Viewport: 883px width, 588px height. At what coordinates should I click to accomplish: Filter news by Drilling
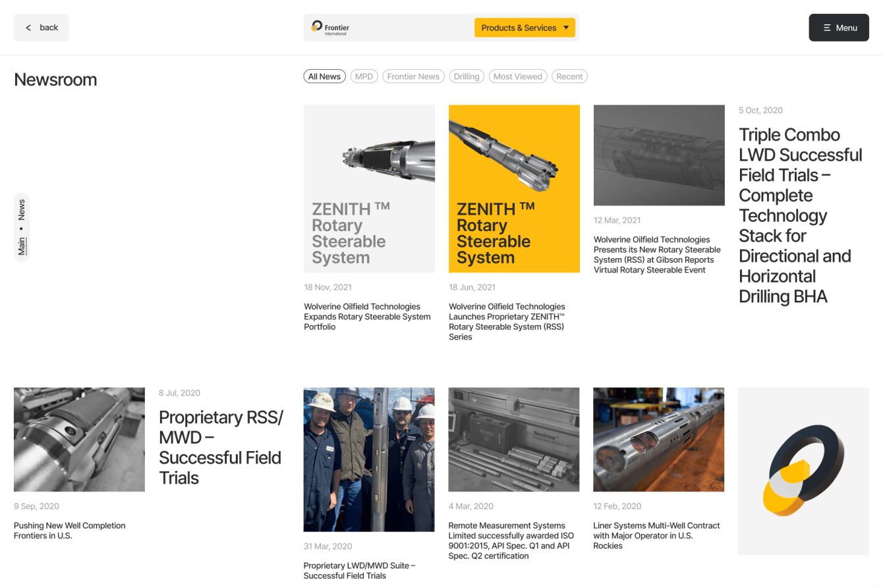[467, 76]
